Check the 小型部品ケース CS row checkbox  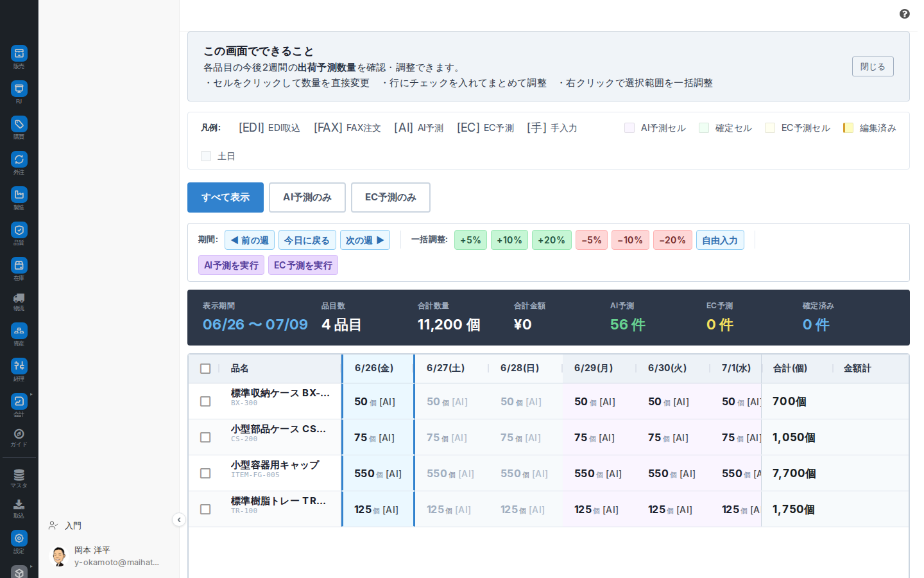[x=205, y=437]
